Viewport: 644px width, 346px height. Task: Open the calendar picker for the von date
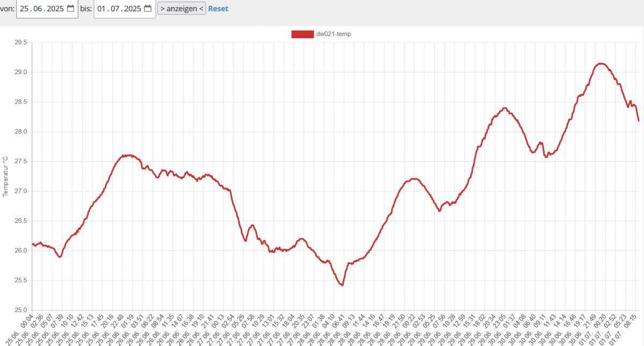click(x=70, y=9)
